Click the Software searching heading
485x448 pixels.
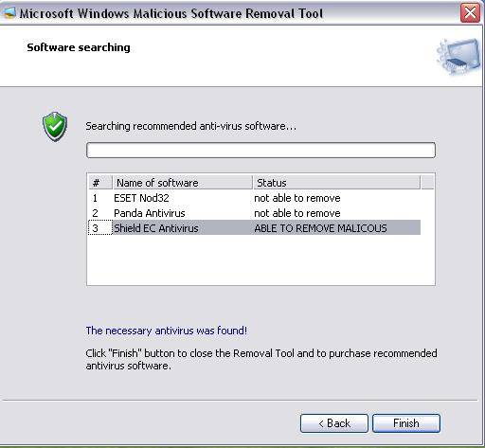tap(79, 47)
